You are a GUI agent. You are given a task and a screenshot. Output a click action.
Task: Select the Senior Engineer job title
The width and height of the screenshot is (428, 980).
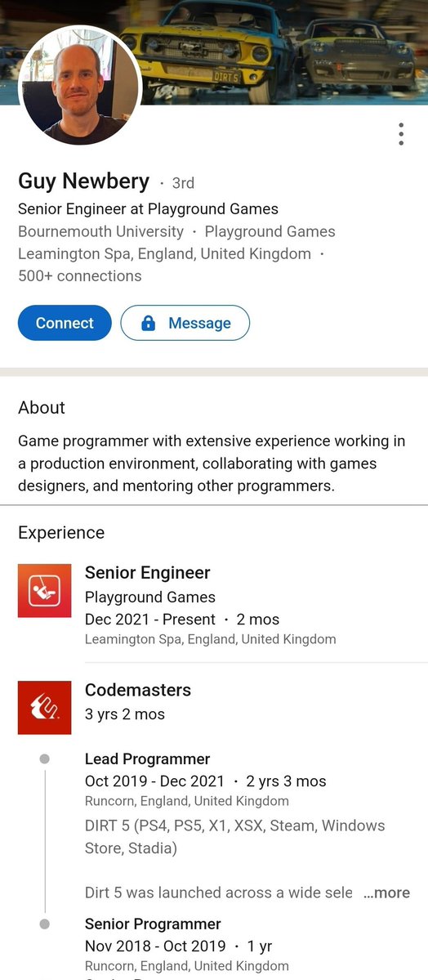(148, 572)
